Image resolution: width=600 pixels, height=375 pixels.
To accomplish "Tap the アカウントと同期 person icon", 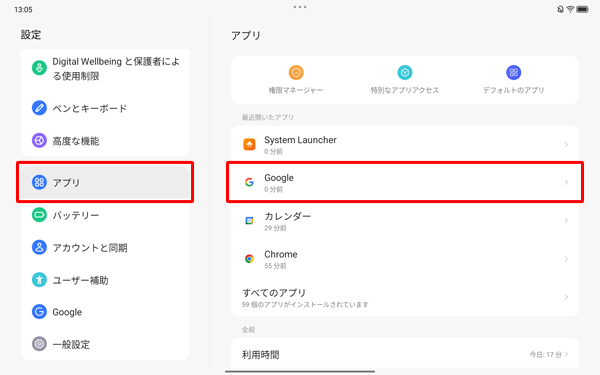I will (x=39, y=247).
